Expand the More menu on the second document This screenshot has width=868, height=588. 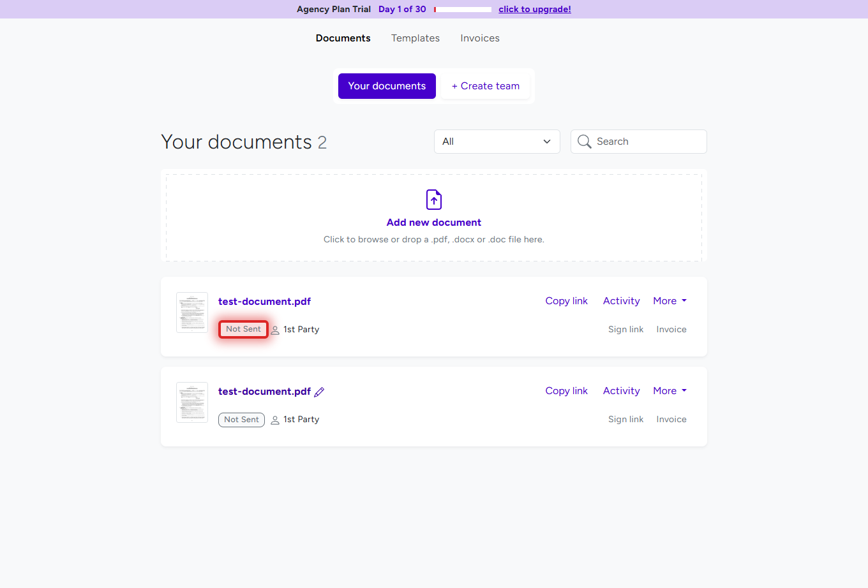click(x=670, y=390)
